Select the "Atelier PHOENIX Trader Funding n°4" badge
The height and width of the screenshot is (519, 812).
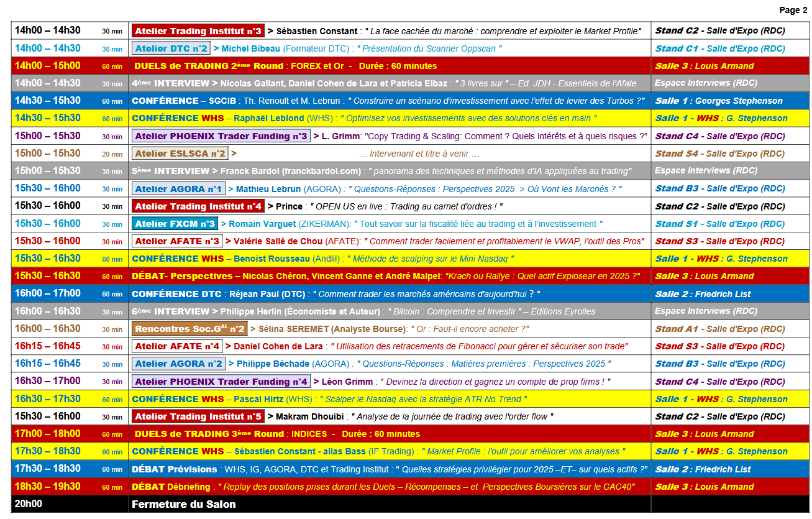tap(221, 382)
